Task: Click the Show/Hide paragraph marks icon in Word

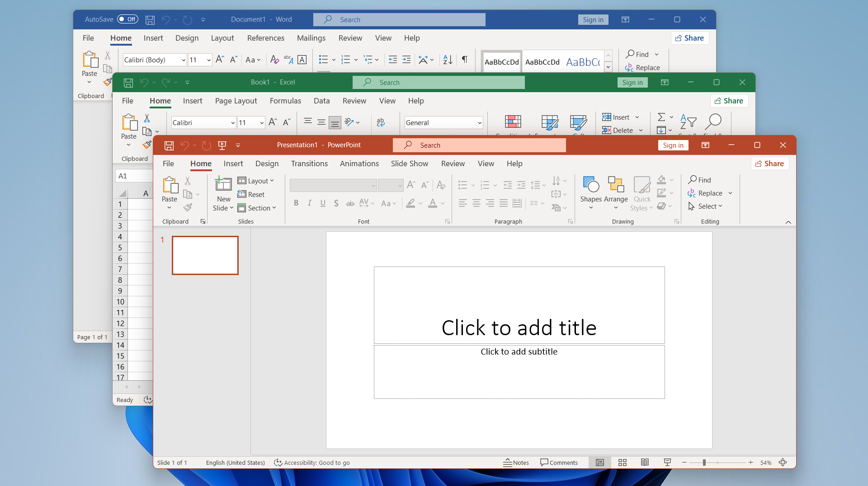Action: click(464, 60)
